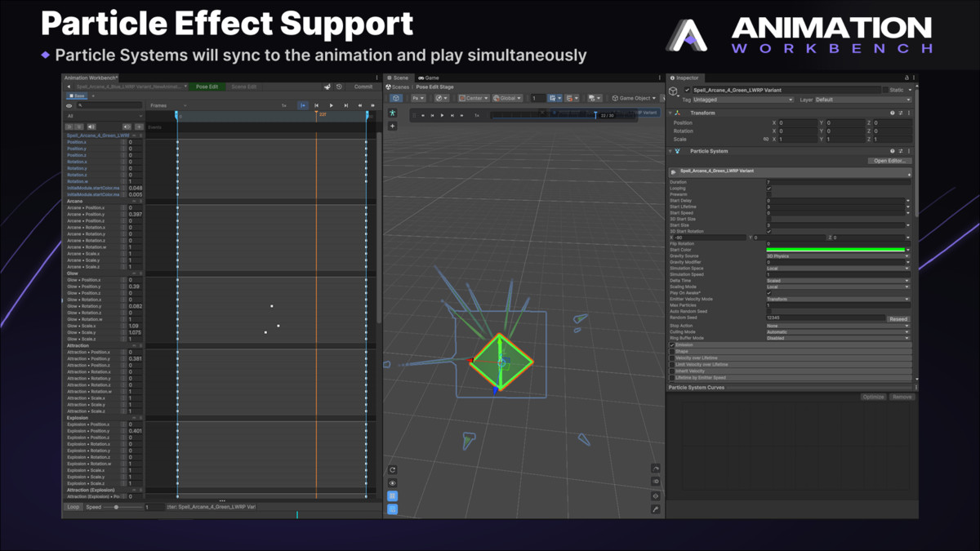This screenshot has height=551, width=980.
Task: Click the rotate icon in Scene bottom-left
Action: [x=393, y=470]
